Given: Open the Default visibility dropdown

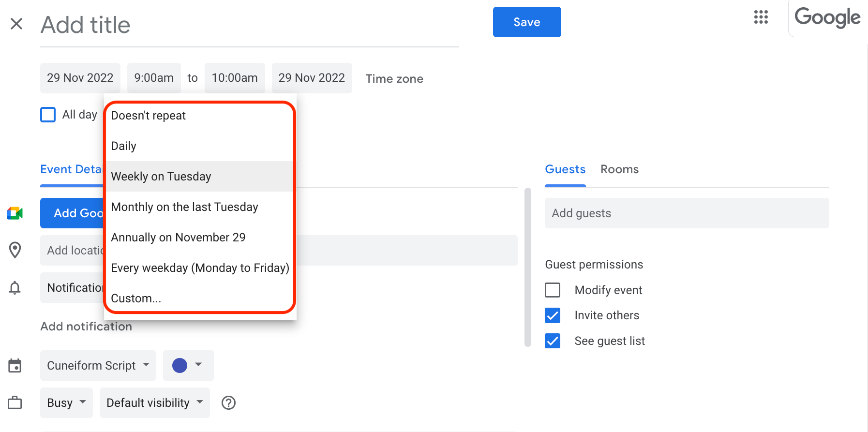Looking at the screenshot, I should (154, 402).
